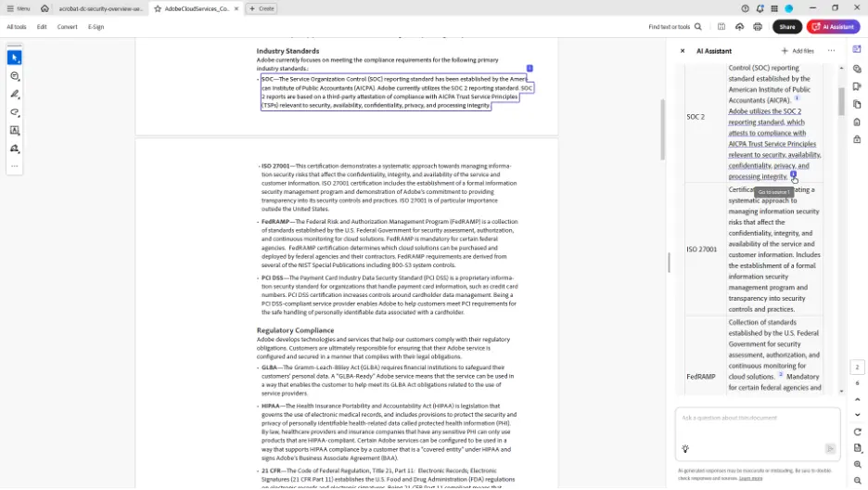Click the Learn more link
This screenshot has height=490, width=868.
pyautogui.click(x=750, y=478)
